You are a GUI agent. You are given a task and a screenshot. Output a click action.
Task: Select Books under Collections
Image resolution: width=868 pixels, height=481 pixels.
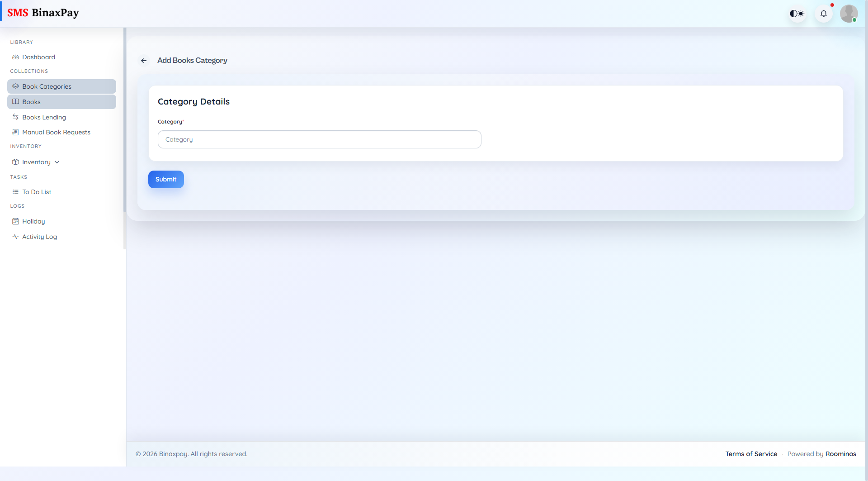click(x=31, y=101)
